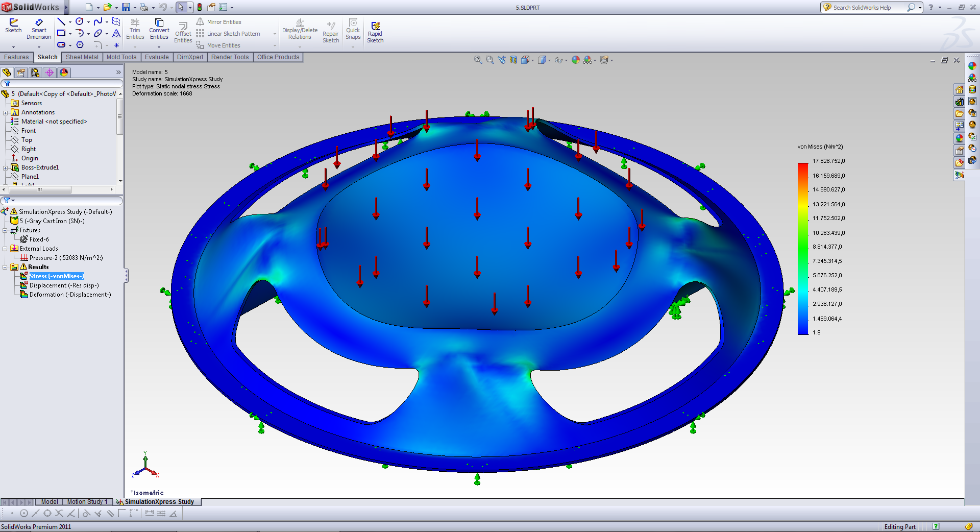
Task: Click Offset Entities button
Action: 183,33
